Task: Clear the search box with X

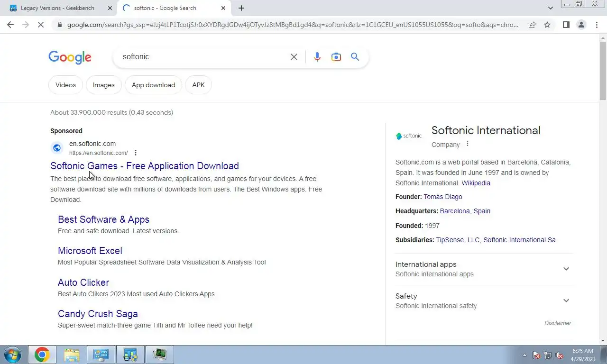Action: click(294, 57)
